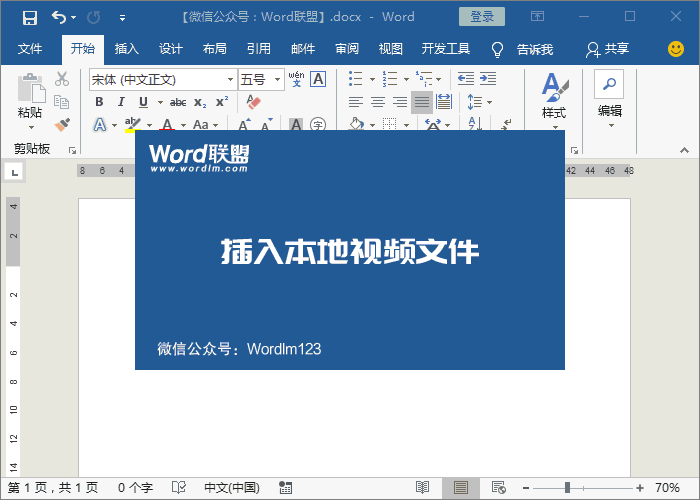Click the zoom slider handle
Viewport: 700px width, 500px height.
coord(567,488)
